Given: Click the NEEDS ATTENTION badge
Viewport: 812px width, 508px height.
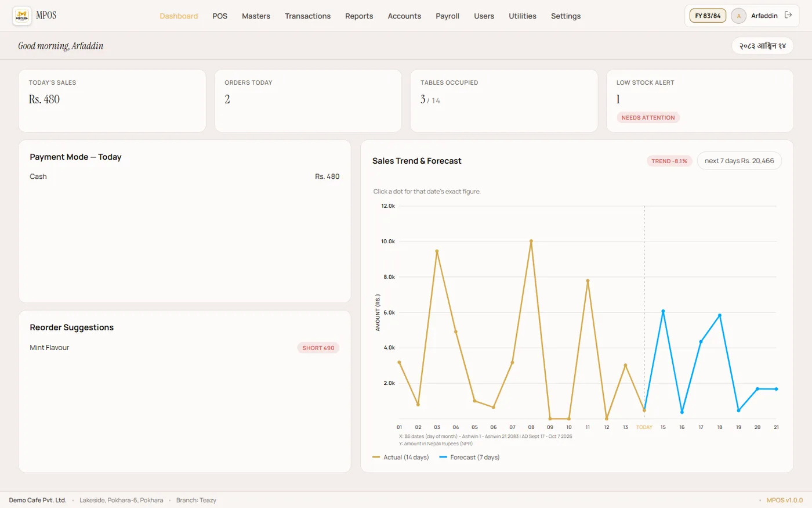Looking at the screenshot, I should [648, 118].
